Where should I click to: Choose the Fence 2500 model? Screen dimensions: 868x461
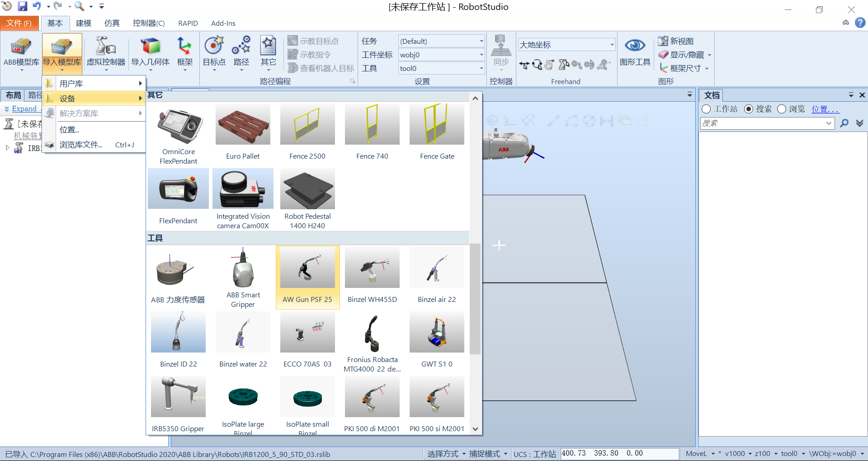tap(307, 132)
